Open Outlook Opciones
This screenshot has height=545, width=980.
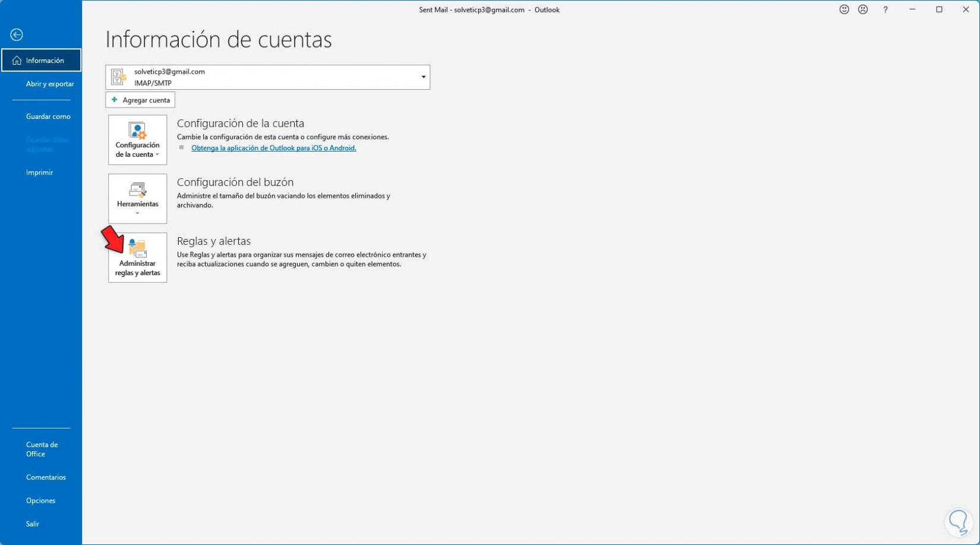40,500
